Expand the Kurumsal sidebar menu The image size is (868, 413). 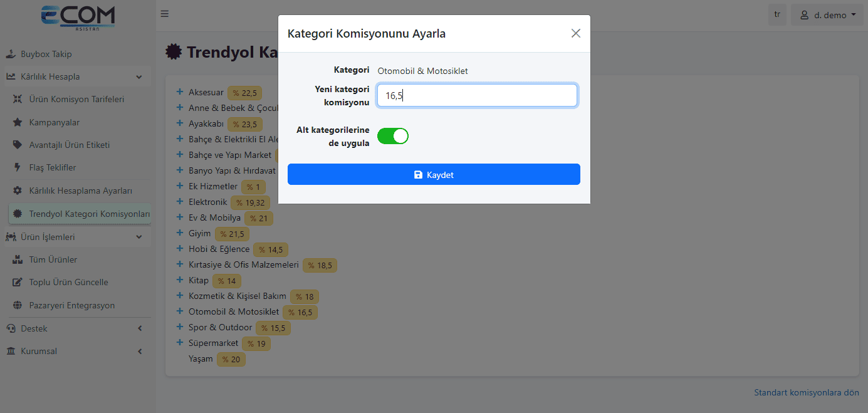pyautogui.click(x=78, y=351)
